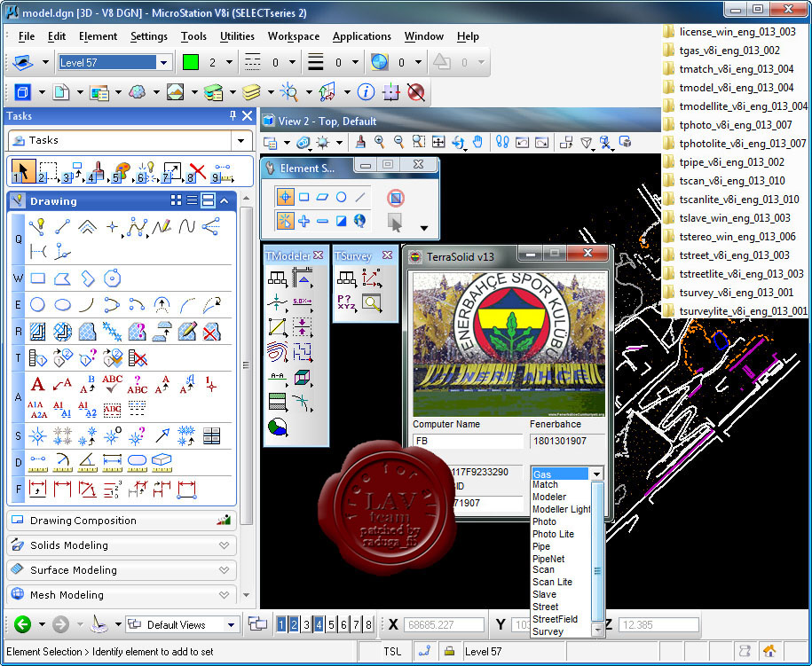Toggle view 4 button in view group

[319, 624]
